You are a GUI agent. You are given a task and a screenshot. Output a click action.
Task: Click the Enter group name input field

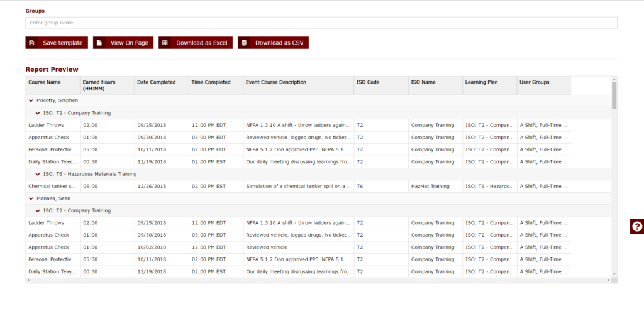click(x=321, y=23)
